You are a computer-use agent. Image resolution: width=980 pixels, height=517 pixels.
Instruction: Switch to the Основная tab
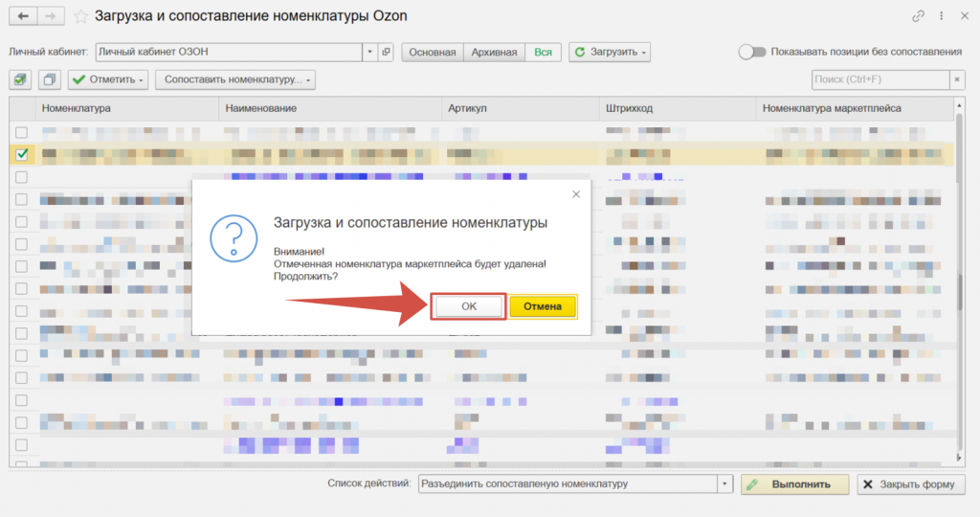pyautogui.click(x=433, y=52)
